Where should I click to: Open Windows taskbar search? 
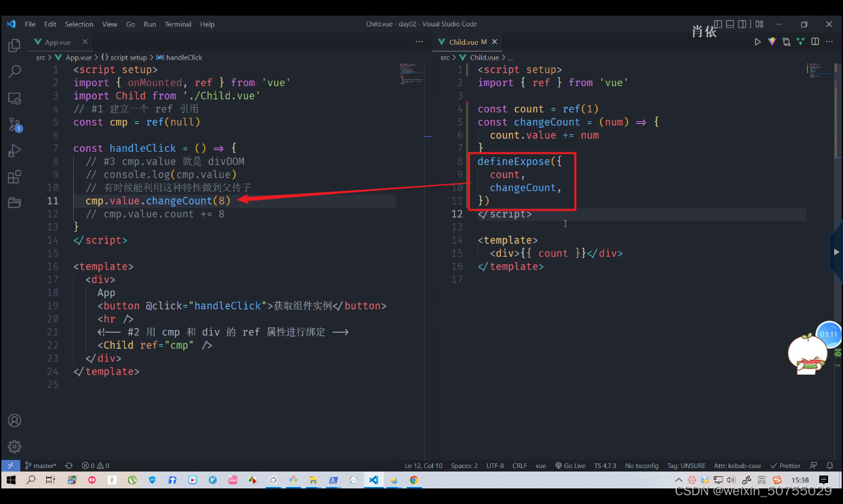pos(30,480)
